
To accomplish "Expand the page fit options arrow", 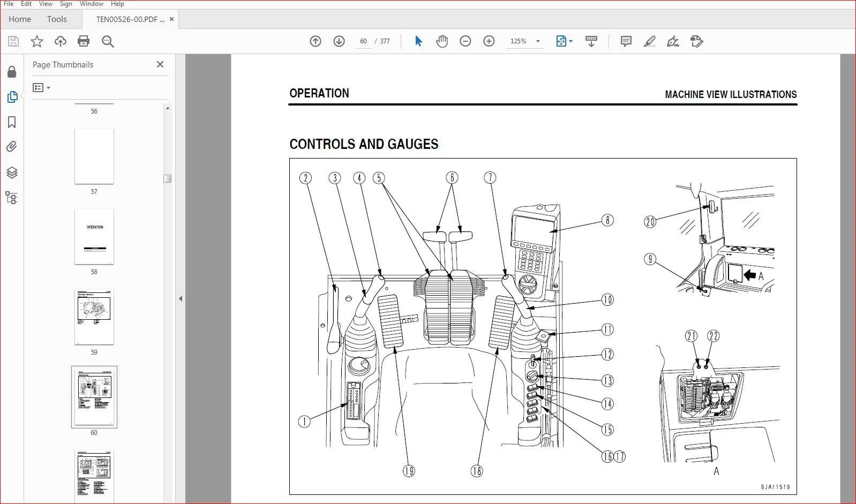I will click(571, 41).
